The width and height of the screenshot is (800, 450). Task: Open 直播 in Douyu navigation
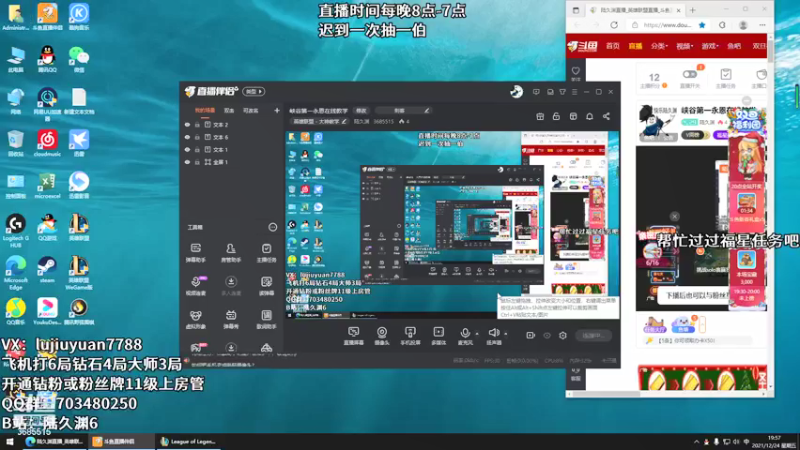[635, 46]
